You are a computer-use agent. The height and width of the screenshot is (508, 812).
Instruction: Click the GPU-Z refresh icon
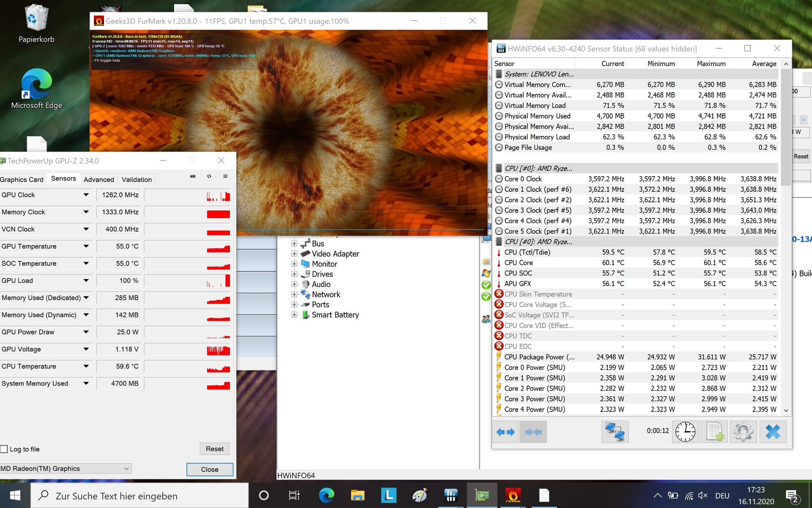point(209,177)
